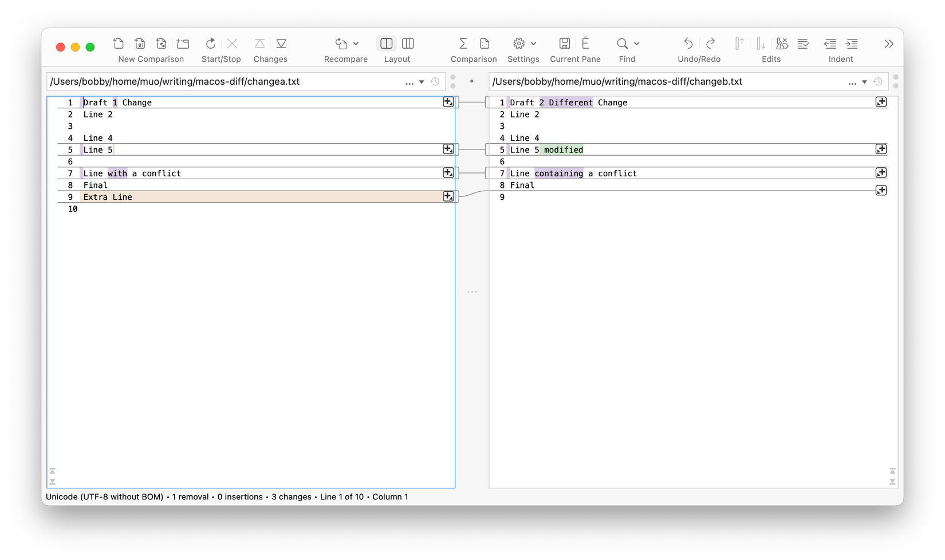Jump to the previous change with the up triangle

point(259,44)
